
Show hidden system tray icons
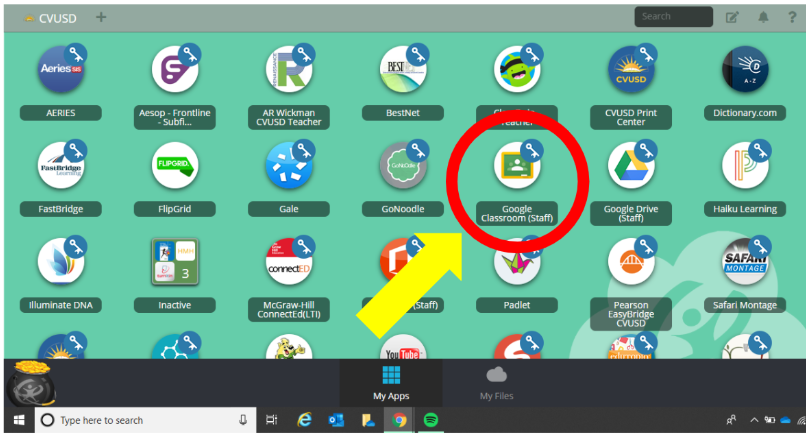pos(754,420)
